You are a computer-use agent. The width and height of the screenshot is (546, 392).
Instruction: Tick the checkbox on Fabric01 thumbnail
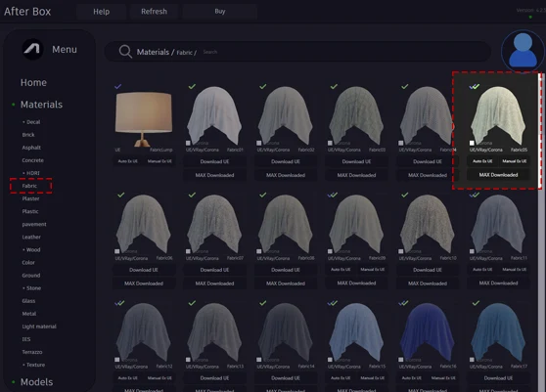[188, 143]
